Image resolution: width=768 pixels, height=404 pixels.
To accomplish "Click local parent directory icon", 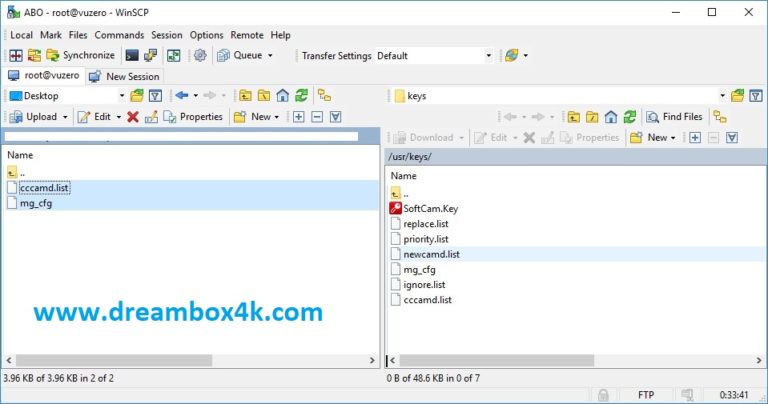I will point(245,95).
